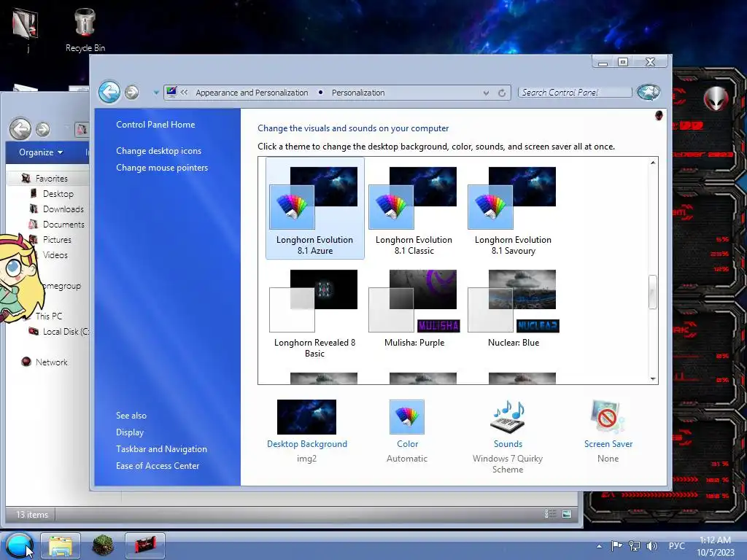This screenshot has width=747, height=560.
Task: Select the desktop icon labeled j
Action: (26, 29)
